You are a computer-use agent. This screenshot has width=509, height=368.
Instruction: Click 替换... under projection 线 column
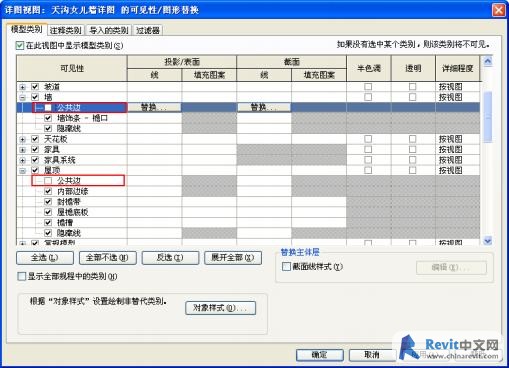tap(154, 107)
